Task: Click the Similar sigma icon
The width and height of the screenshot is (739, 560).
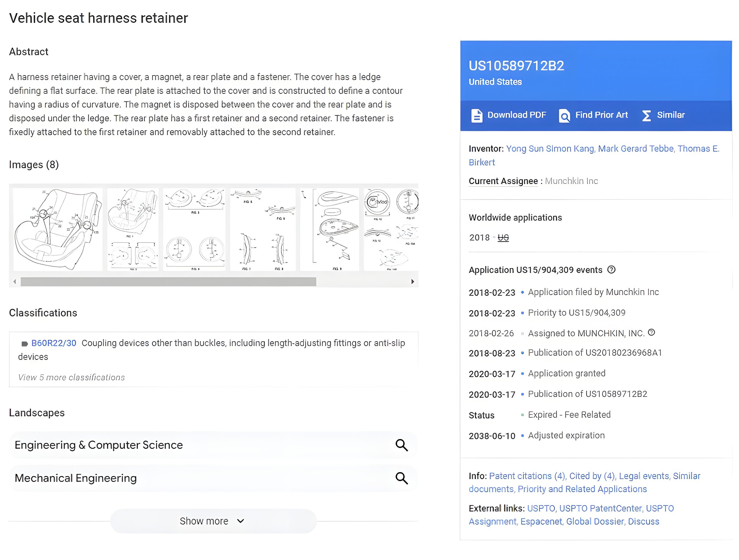Action: tap(646, 116)
